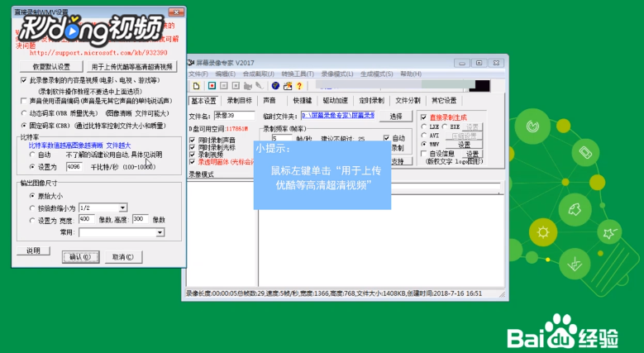Open the 录像模式(L) menu

(337, 74)
